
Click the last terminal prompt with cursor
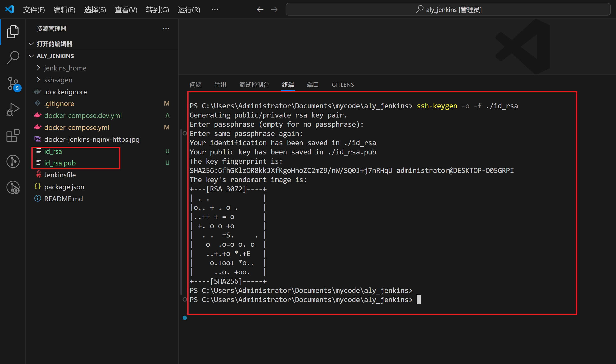[305, 299]
